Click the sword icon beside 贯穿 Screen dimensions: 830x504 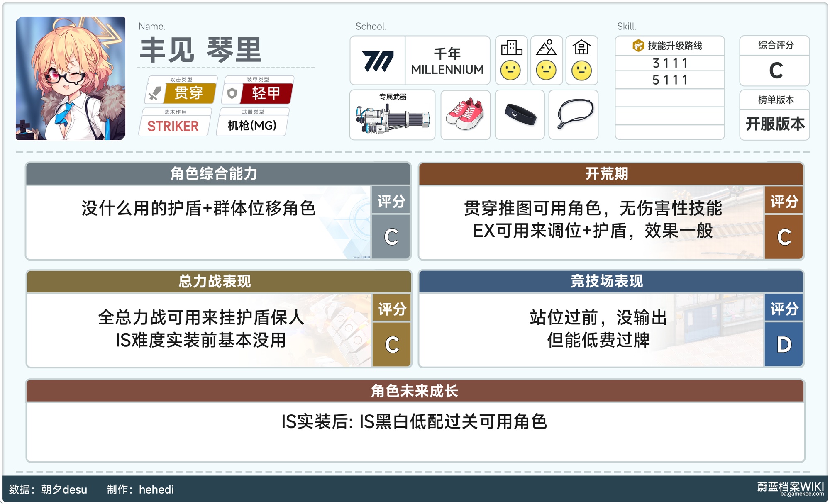155,93
